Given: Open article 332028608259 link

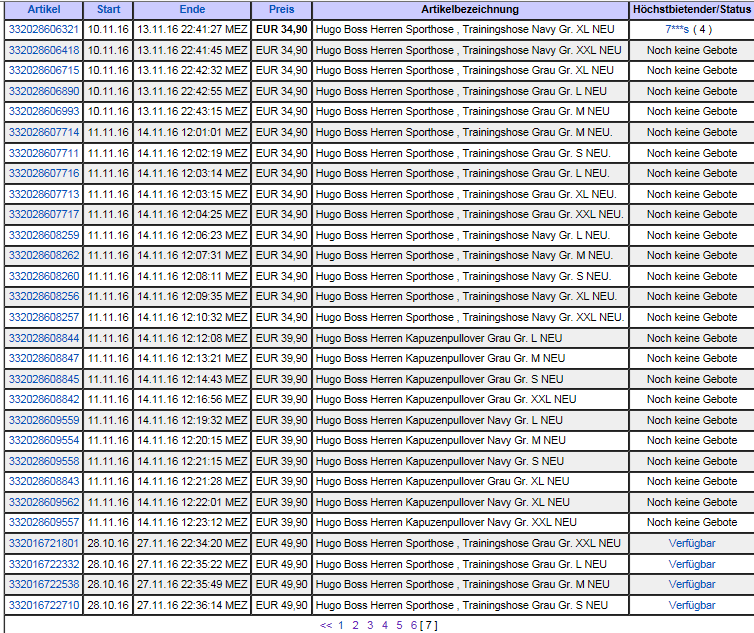Looking at the screenshot, I should (44, 235).
